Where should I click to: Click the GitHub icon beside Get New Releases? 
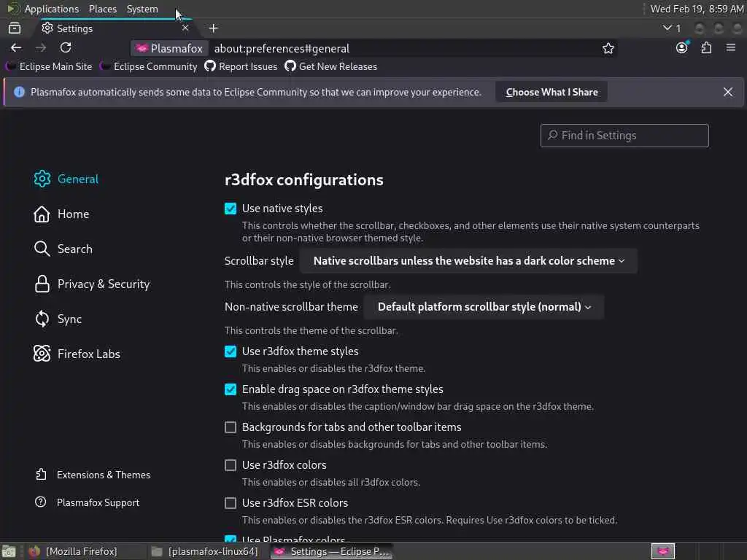[290, 66]
